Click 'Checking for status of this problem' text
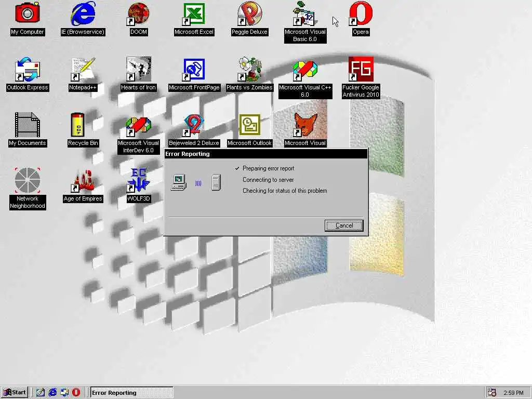Viewport: 532px width, 399px height. (x=285, y=191)
